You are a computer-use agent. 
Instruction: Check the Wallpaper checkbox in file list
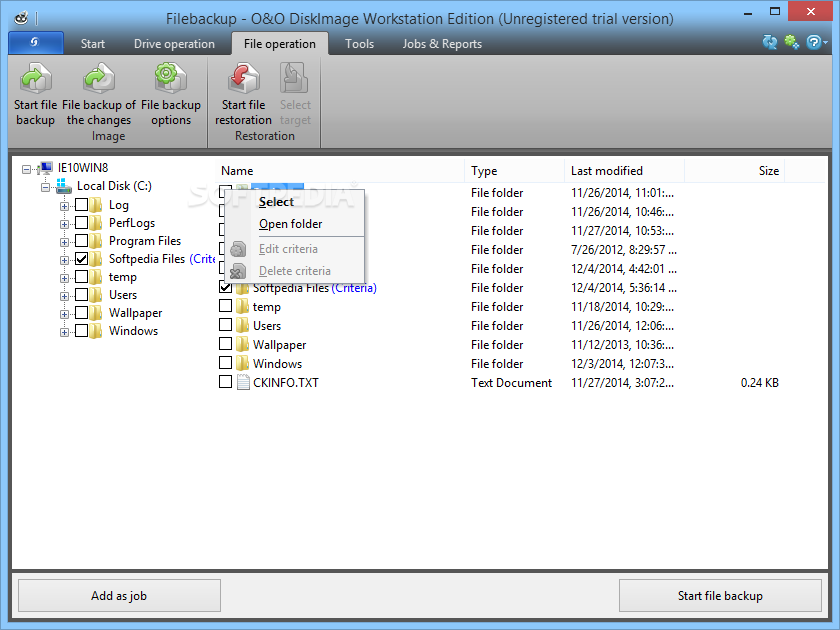226,344
